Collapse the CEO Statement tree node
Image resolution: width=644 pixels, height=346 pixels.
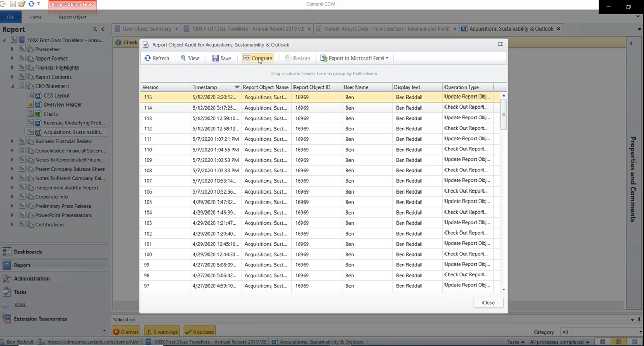(12, 86)
